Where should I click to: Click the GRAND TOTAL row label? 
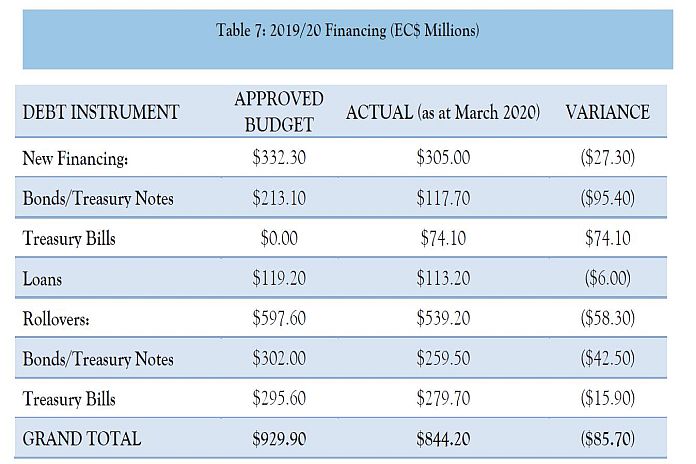82,439
